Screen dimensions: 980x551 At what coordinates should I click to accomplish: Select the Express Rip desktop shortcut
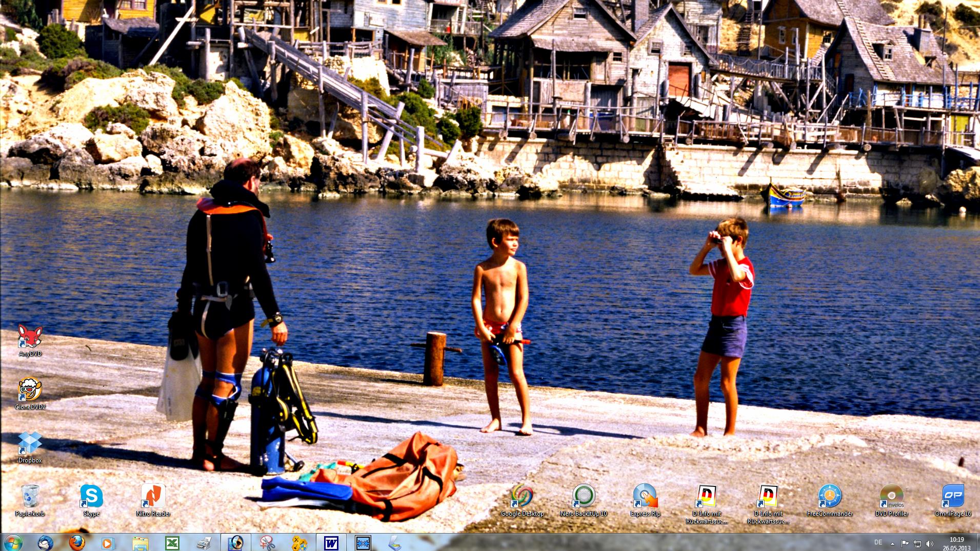point(645,497)
